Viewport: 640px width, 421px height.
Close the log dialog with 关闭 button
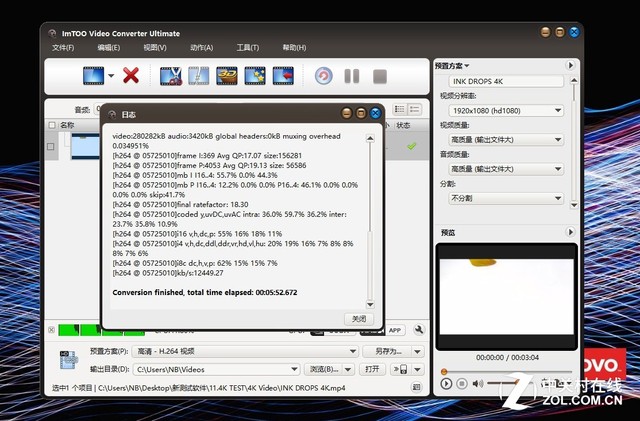pos(359,319)
